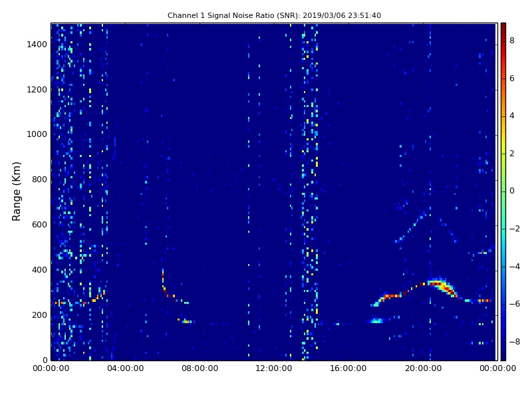This screenshot has width=532, height=399.
Task: Click the 1000 range axis tick label
Action: (37, 134)
